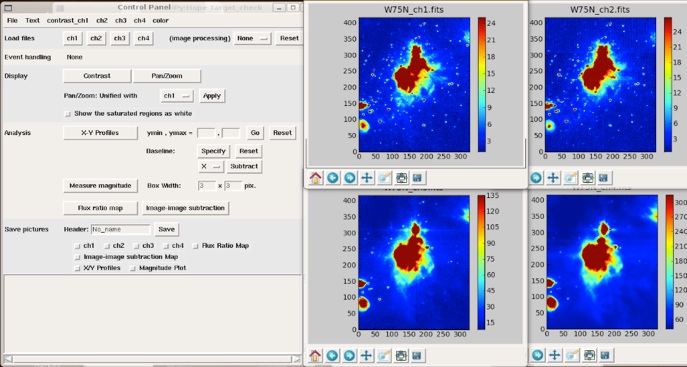This screenshot has height=367, width=687.
Task: Check Magnitude Plot save option
Action: coord(133,268)
